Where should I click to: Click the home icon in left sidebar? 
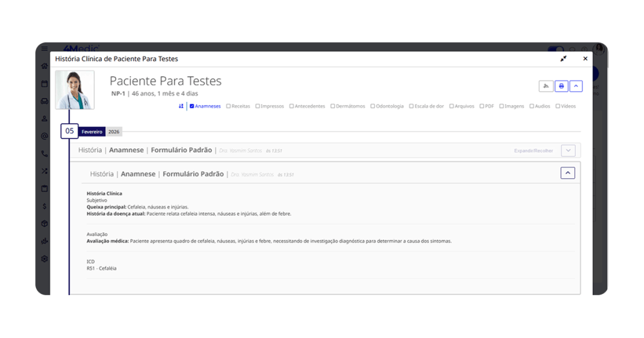[x=45, y=65]
